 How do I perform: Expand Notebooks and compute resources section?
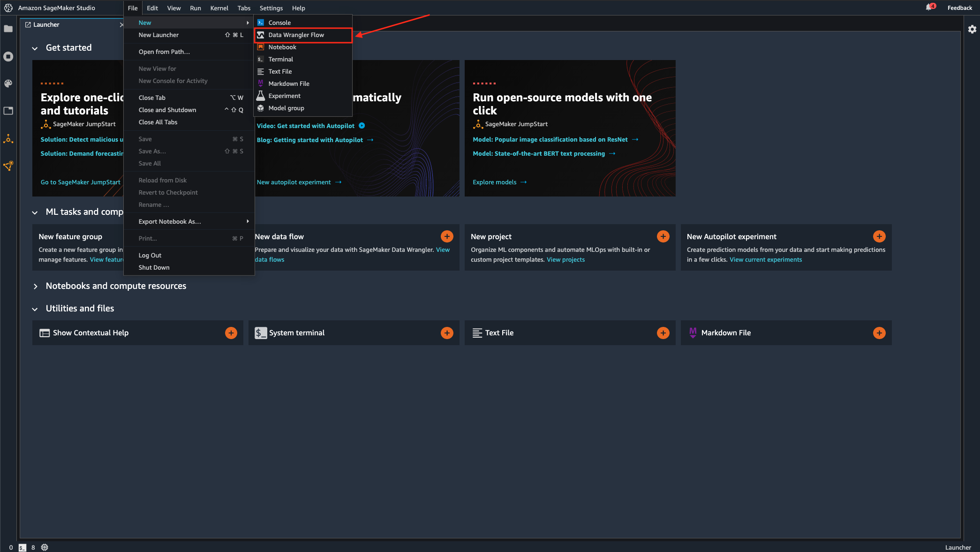coord(35,287)
